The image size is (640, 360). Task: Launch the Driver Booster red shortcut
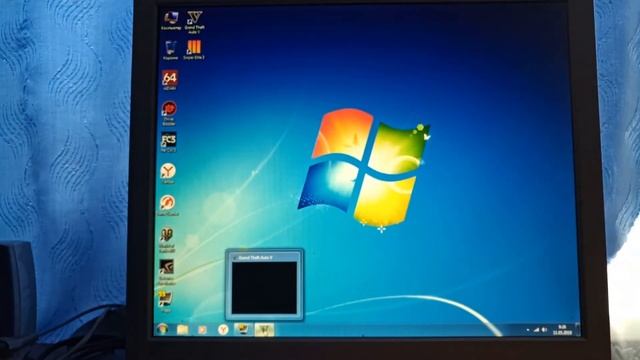pyautogui.click(x=169, y=113)
